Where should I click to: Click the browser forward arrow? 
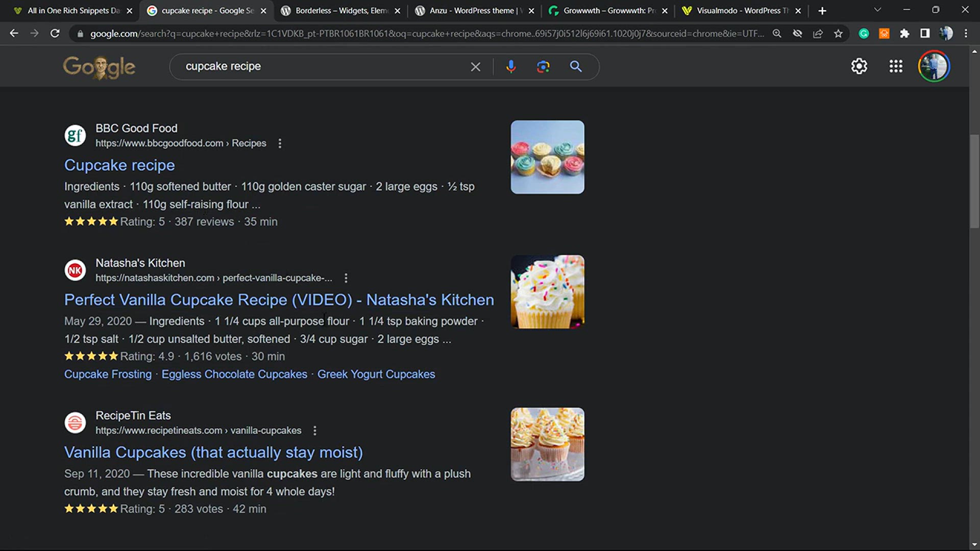pos(34,33)
